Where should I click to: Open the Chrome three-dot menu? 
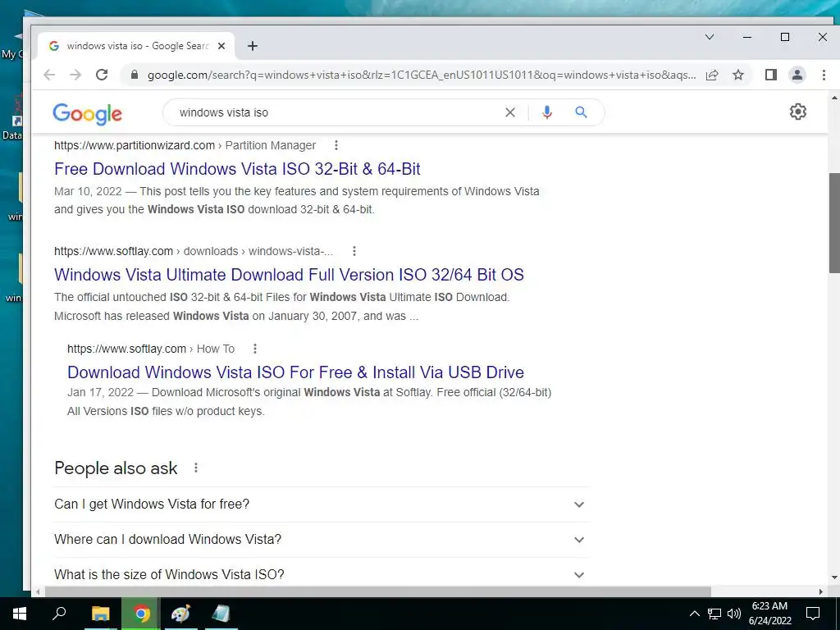[x=824, y=75]
